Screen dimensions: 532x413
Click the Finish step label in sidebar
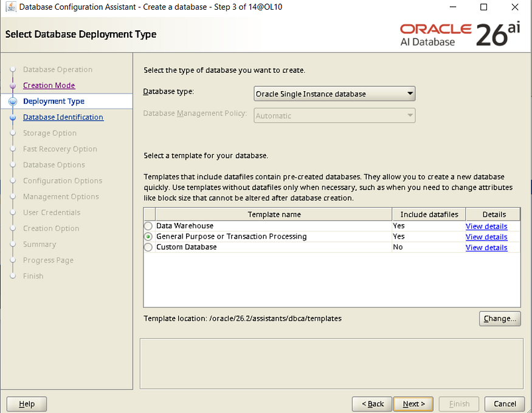pyautogui.click(x=33, y=276)
